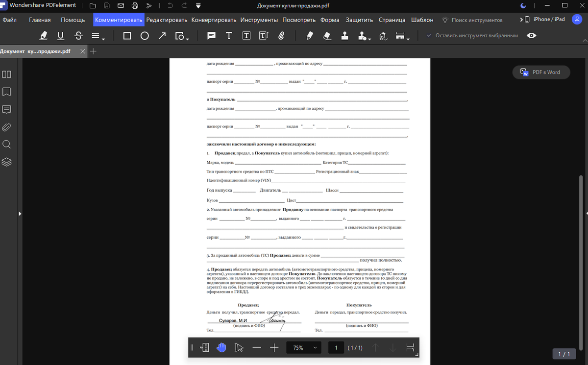The height and width of the screenshot is (365, 588).
Task: Click the PDF в Word button
Action: tap(541, 72)
